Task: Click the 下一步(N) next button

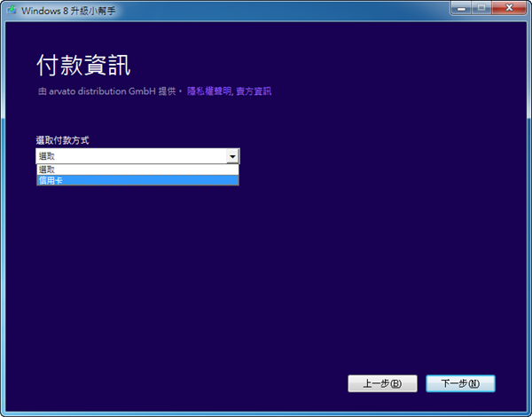Action: (x=460, y=383)
